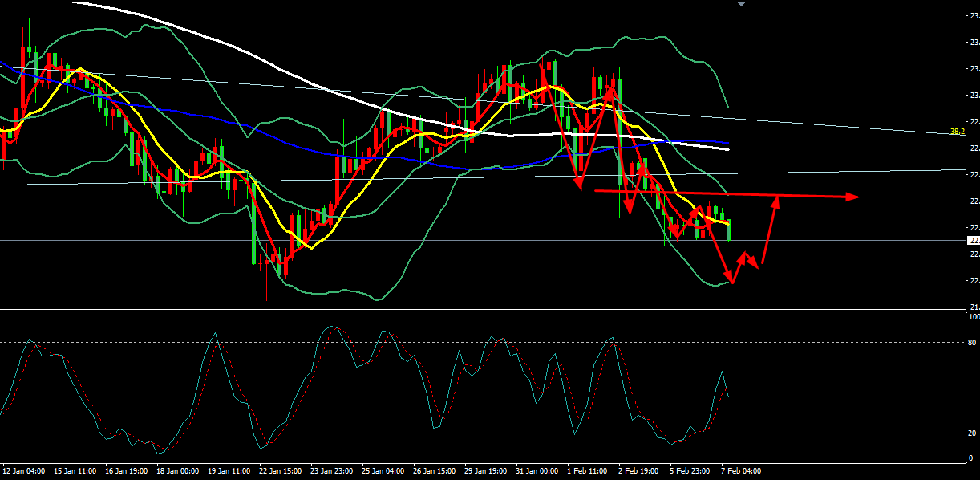
Task: Click the 5 Feb 23:00 time label
Action: [x=690, y=470]
